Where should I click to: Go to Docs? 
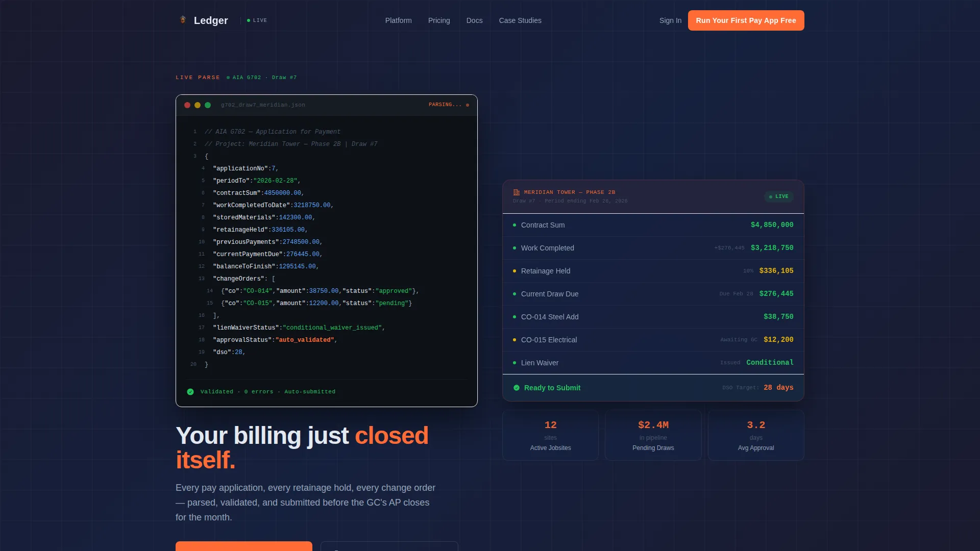point(474,20)
